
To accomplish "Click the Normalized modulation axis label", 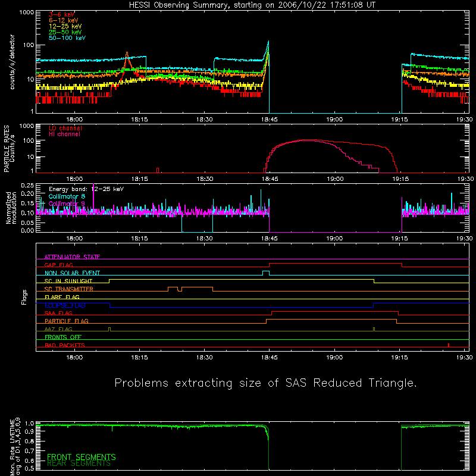I will point(11,208).
